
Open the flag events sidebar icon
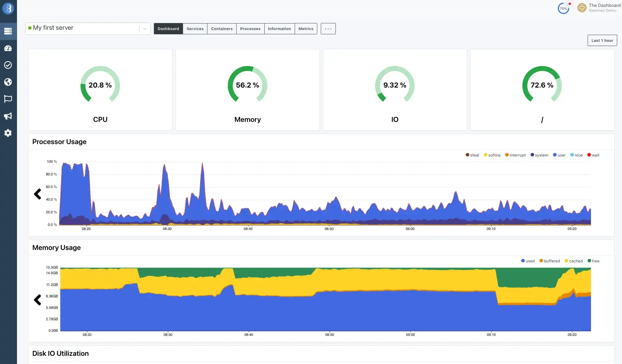[8, 99]
